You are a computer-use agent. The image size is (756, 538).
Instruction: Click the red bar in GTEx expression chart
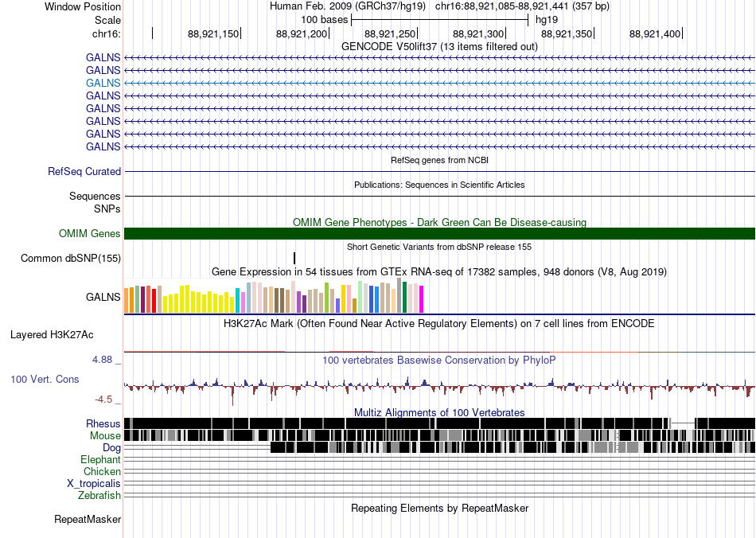pos(154,301)
